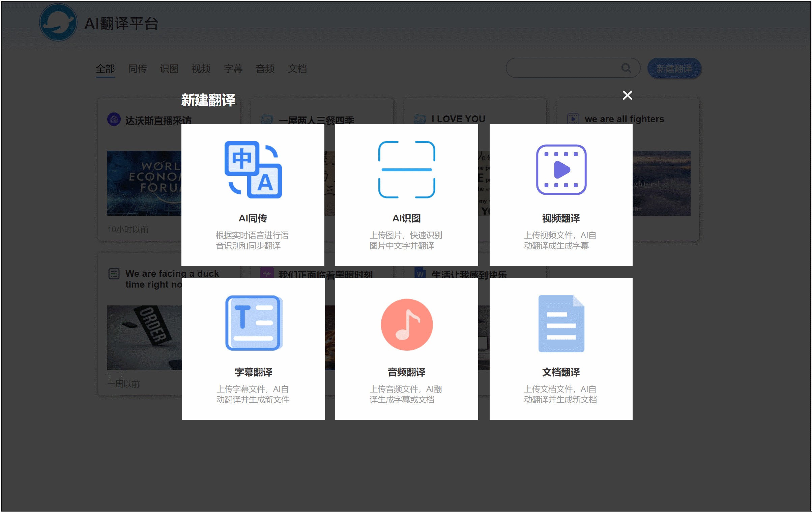Click the audio icon beside 我们正面临着黑暗时刻
The width and height of the screenshot is (812, 512).
[267, 272]
